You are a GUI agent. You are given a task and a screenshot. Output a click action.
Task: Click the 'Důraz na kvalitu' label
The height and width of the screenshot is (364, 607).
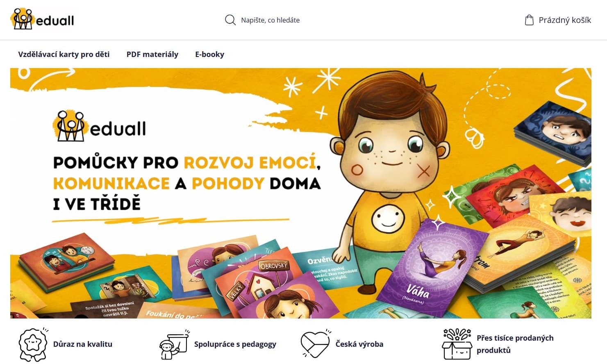pyautogui.click(x=83, y=344)
